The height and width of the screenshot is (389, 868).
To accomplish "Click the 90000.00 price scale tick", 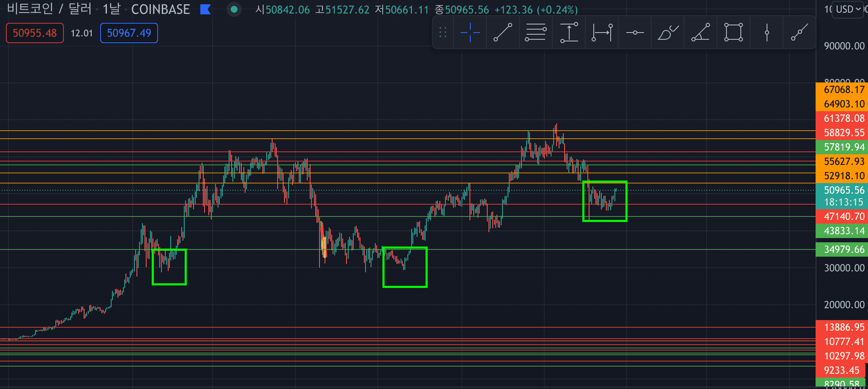I will (x=844, y=46).
